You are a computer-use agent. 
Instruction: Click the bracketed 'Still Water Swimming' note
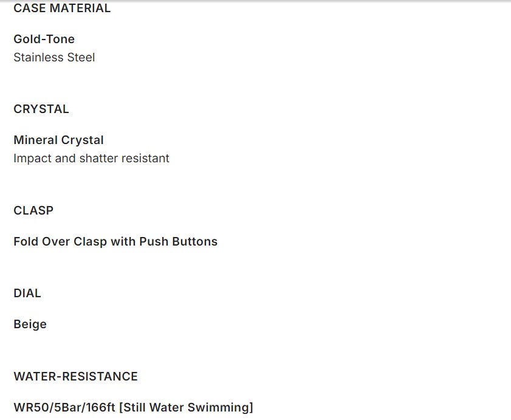point(185,408)
